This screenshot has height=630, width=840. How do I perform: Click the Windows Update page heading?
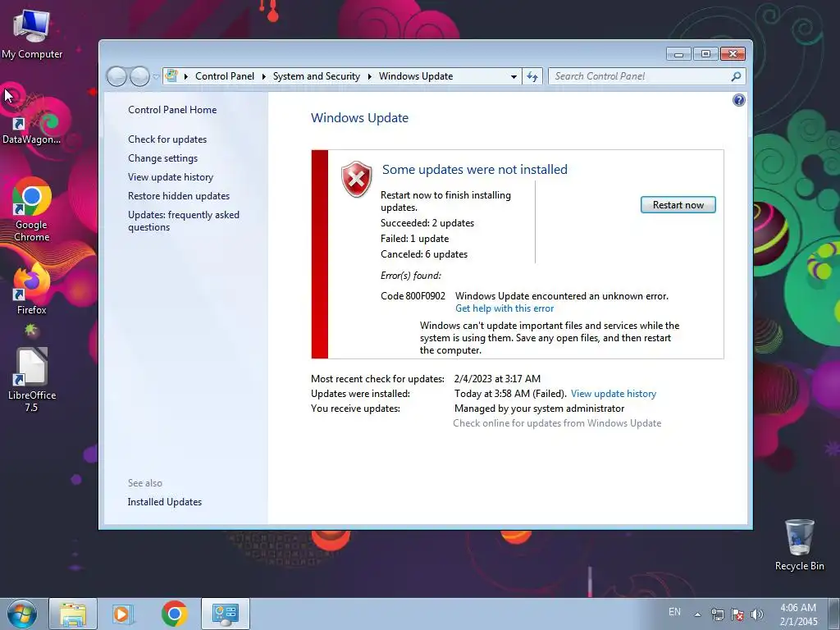(359, 118)
